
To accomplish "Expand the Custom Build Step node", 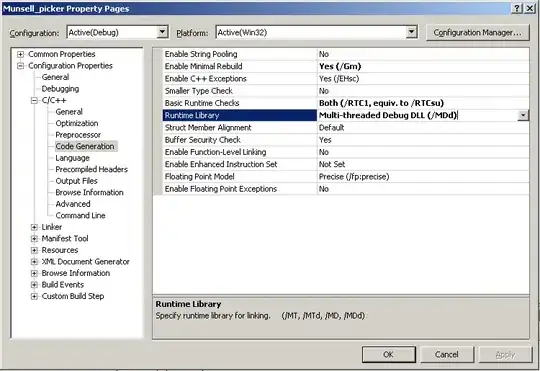I will 34,296.
